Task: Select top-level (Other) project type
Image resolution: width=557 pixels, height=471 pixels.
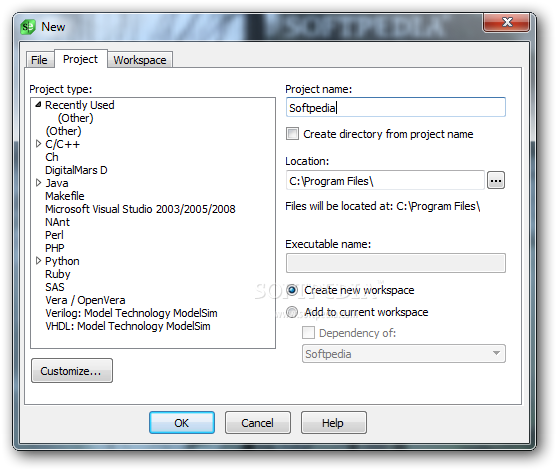Action: [x=63, y=131]
